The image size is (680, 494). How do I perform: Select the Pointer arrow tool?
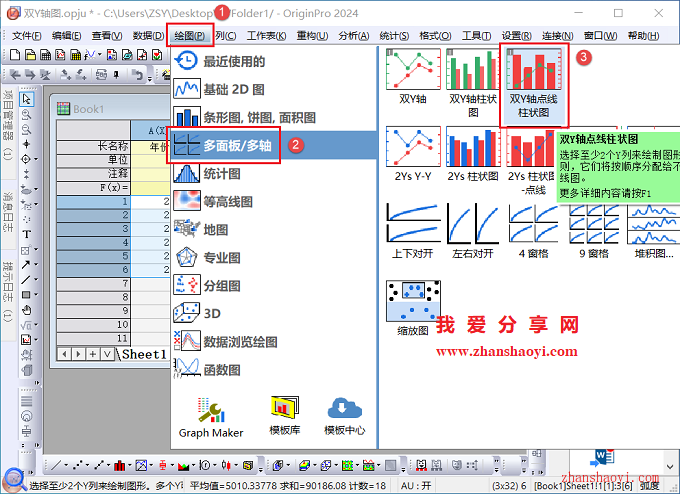coord(26,99)
